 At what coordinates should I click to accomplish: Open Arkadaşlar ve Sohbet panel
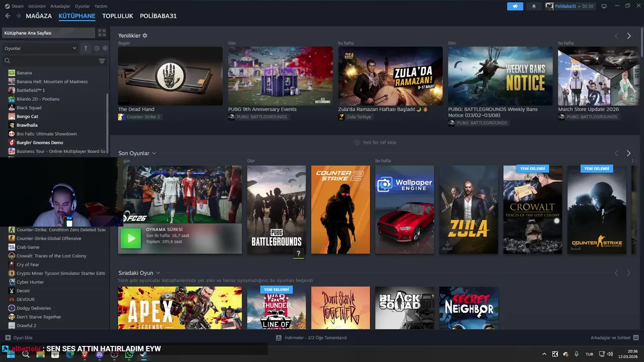614,338
